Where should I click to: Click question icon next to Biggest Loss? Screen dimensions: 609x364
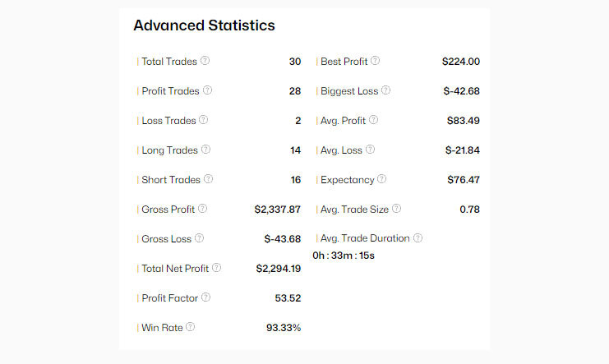pos(386,90)
